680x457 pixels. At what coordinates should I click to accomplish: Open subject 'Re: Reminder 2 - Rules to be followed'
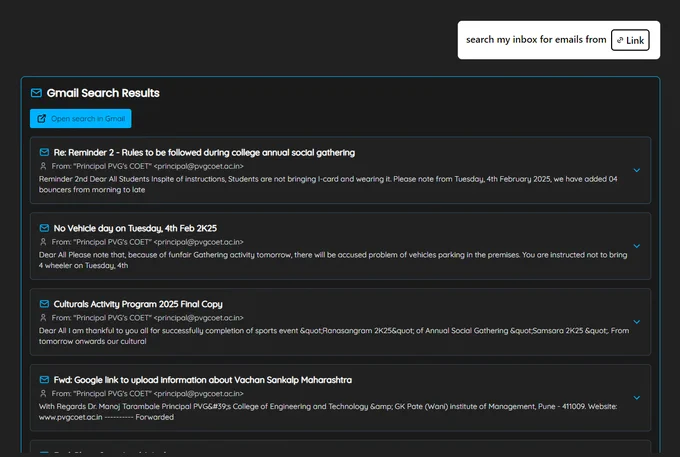pyautogui.click(x=204, y=153)
